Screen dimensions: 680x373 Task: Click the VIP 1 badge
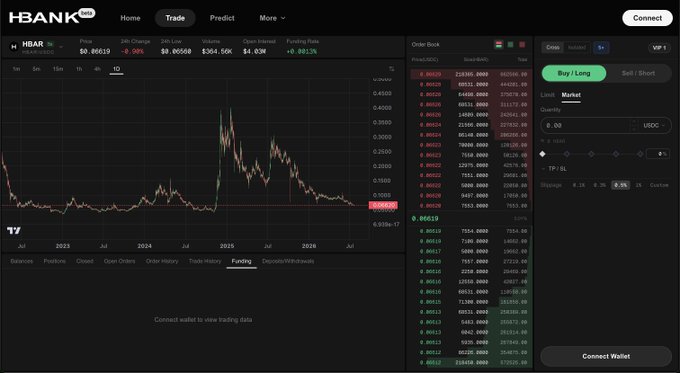[x=659, y=47]
